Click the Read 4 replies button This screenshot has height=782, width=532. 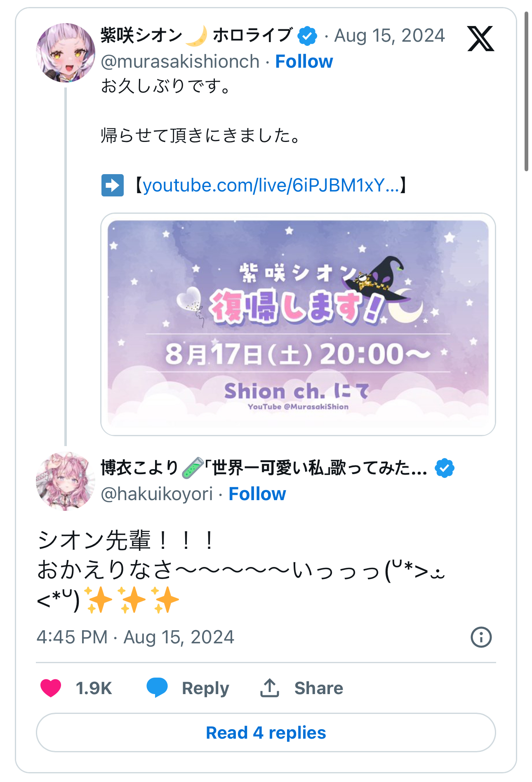point(266,732)
